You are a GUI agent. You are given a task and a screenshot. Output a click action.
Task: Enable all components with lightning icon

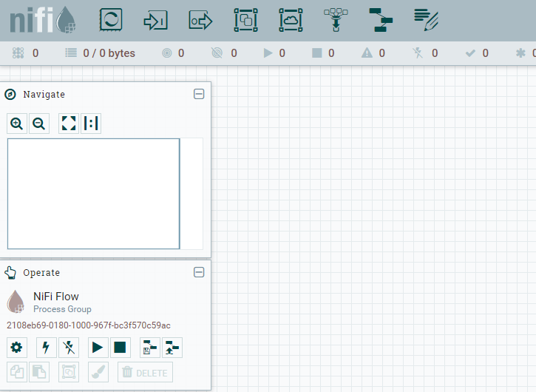pyautogui.click(x=47, y=347)
